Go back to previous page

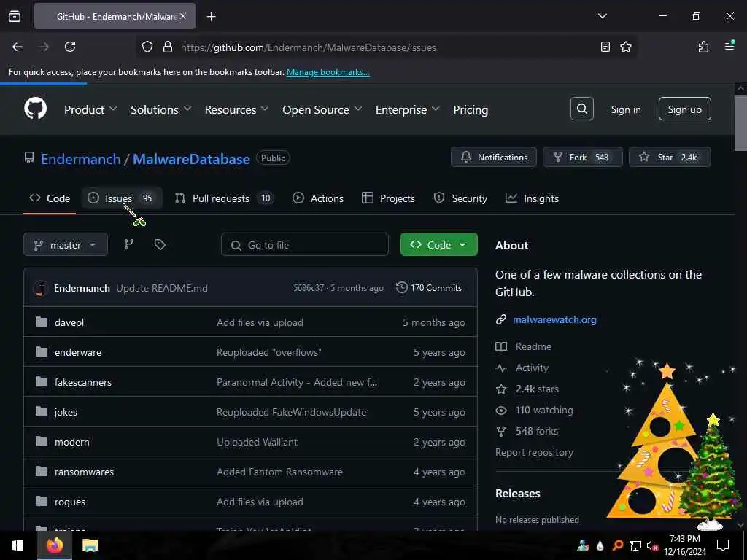coord(18,47)
